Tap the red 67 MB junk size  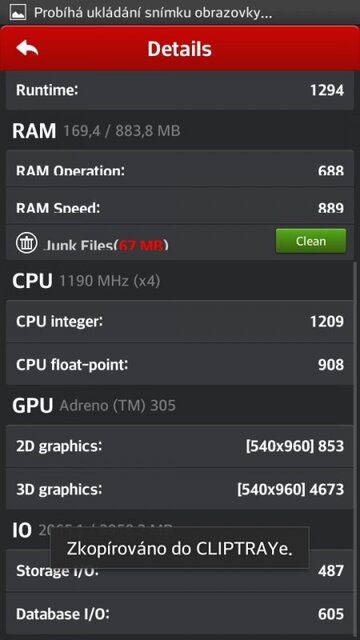(x=141, y=246)
